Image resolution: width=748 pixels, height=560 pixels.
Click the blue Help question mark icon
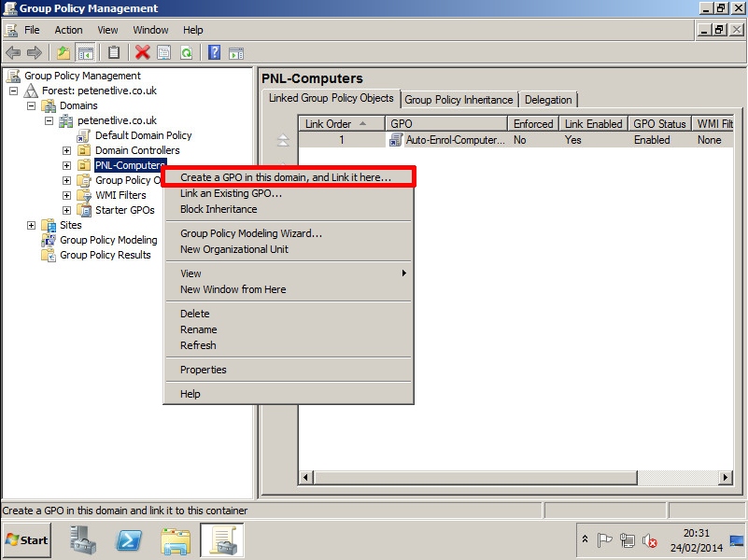(215, 52)
